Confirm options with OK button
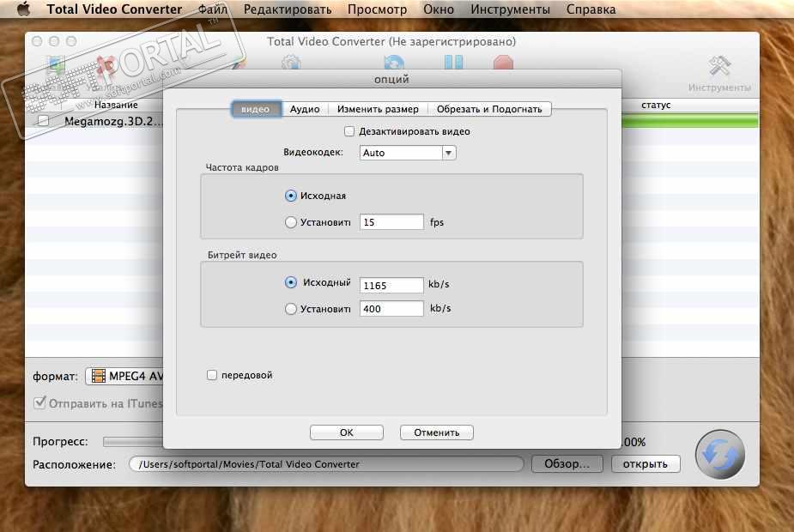794x532 pixels. 347,432
